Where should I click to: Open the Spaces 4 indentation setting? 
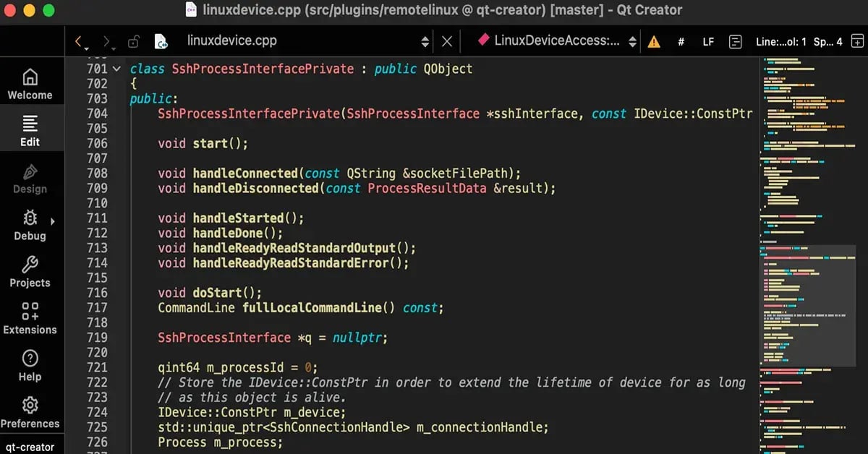click(827, 42)
